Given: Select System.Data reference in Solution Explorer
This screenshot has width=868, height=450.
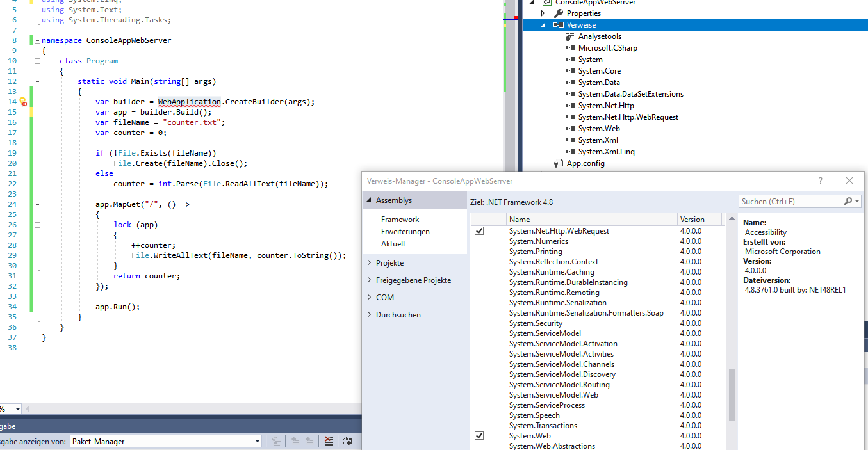Looking at the screenshot, I should point(599,83).
